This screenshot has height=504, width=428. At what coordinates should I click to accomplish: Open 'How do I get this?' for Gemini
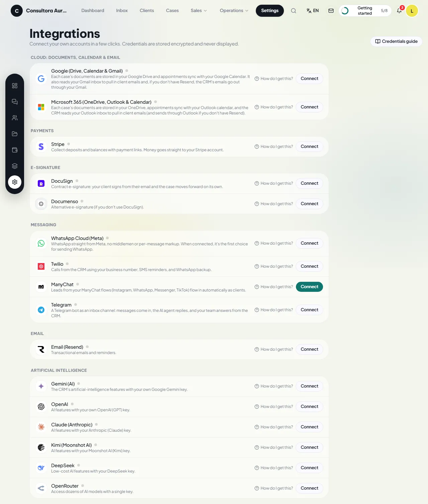tap(274, 386)
